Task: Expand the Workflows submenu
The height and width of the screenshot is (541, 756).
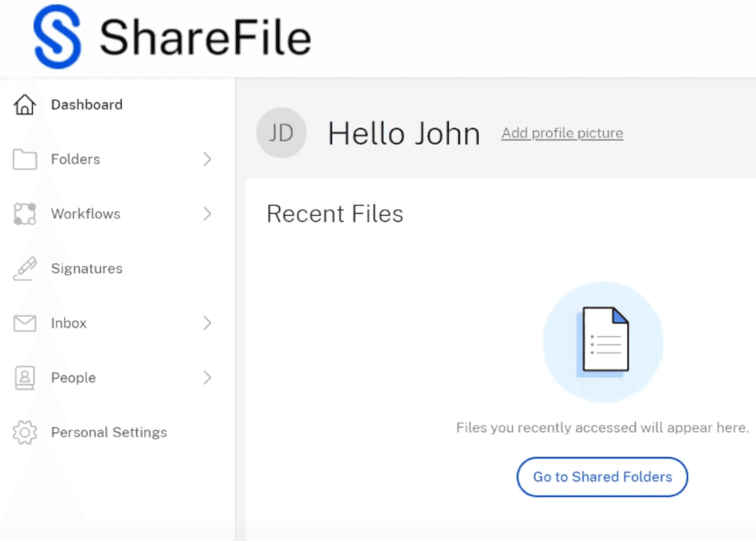Action: (208, 214)
